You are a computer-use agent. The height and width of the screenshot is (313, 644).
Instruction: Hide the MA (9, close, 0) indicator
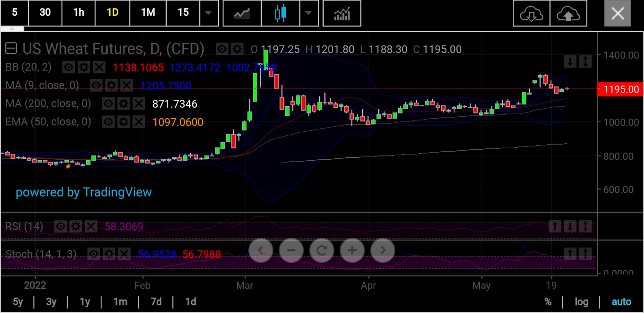96,85
